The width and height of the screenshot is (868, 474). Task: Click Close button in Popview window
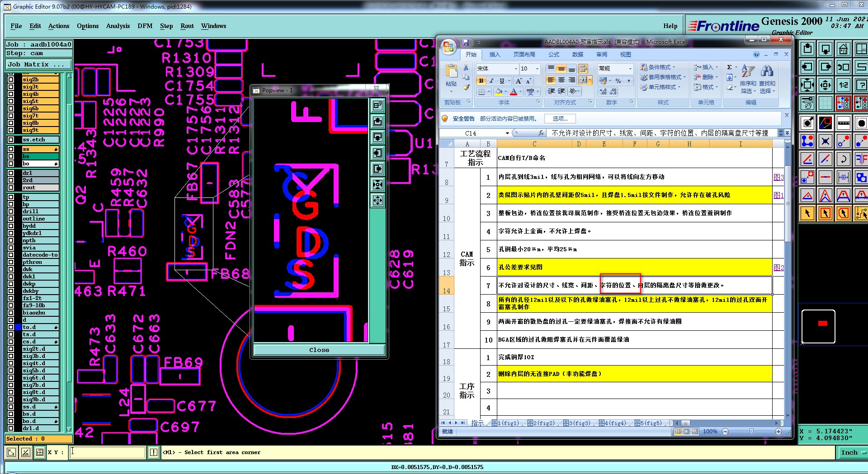point(319,350)
